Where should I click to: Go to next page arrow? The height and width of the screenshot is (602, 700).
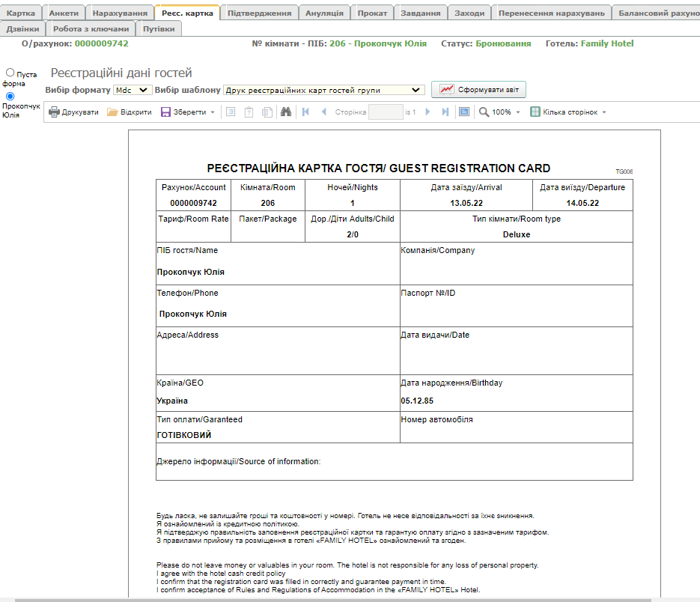pos(427,112)
